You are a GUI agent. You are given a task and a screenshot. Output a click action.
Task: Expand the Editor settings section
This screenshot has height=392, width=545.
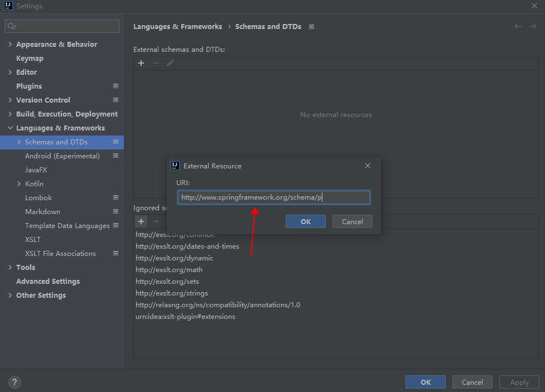pos(10,72)
